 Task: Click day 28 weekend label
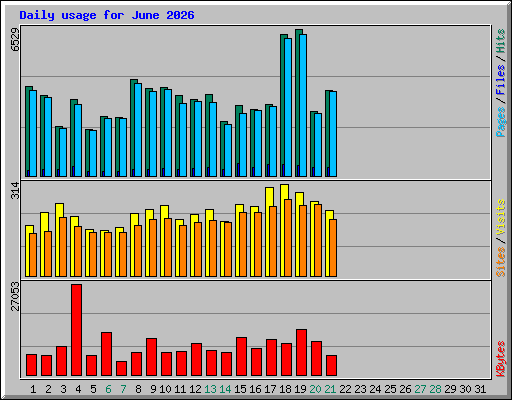point(435,389)
